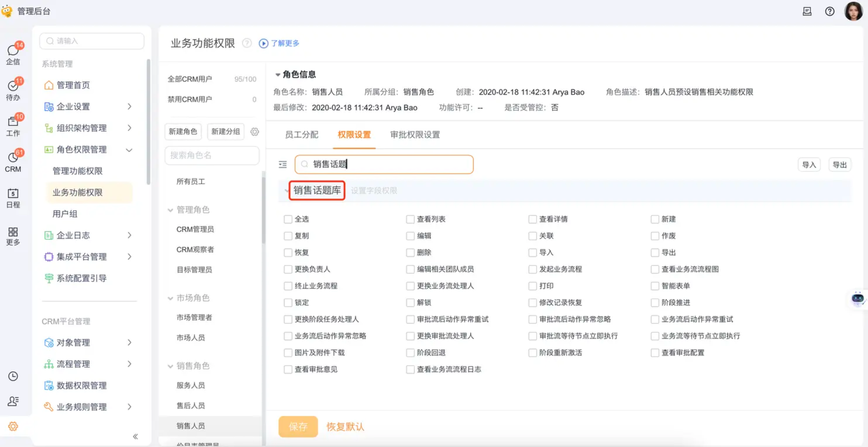This screenshot has width=868, height=447.
Task: Collapse the 管理角色 group
Action: pos(171,210)
